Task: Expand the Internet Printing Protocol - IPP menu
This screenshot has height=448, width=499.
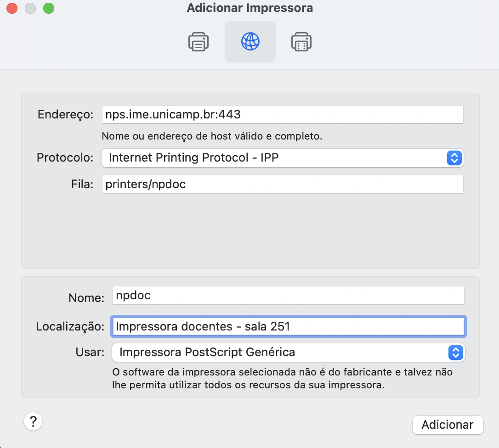Action: (282, 158)
